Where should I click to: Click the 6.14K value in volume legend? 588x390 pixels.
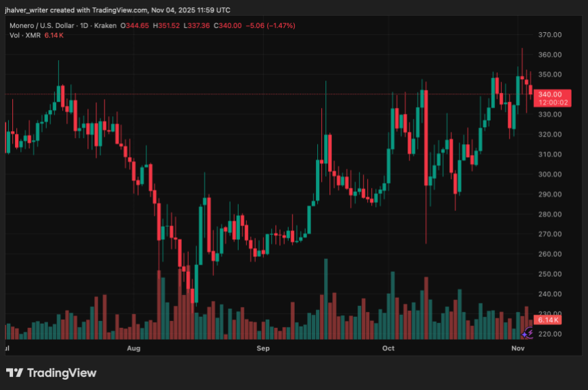coord(54,35)
